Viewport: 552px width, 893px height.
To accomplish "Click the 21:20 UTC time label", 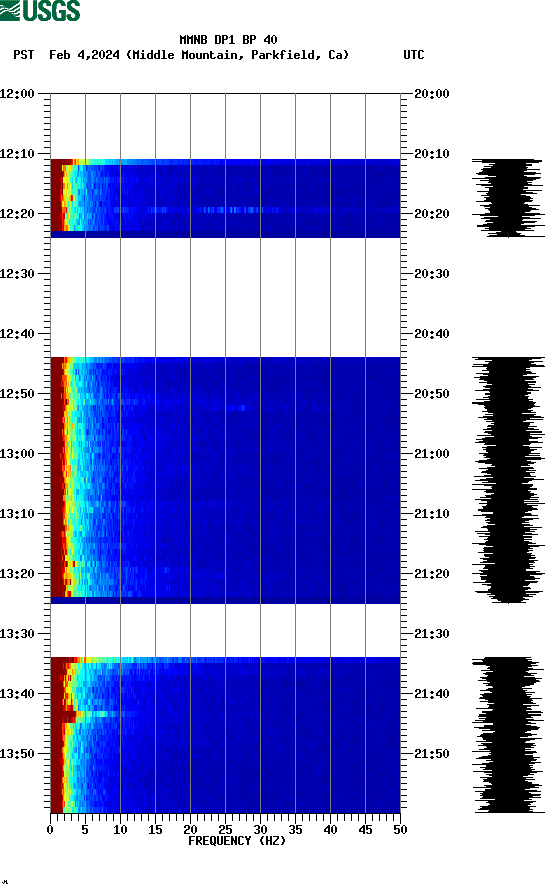I will [432, 574].
